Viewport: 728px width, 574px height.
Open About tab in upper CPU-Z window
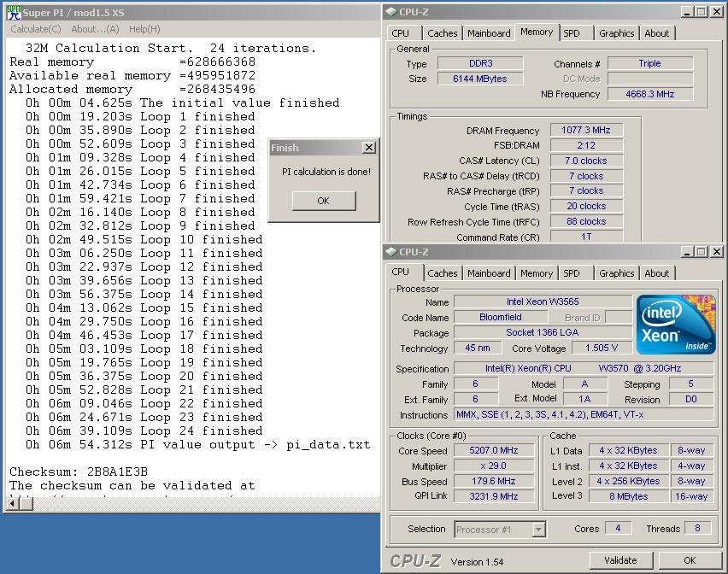[x=657, y=33]
